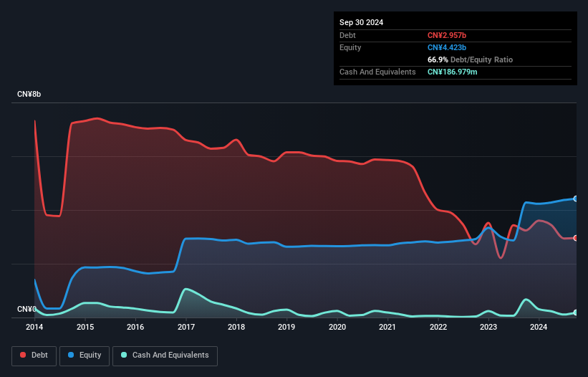This screenshot has height=377, width=588.
Task: Click the 2016 x-axis label
Action: coord(135,327)
